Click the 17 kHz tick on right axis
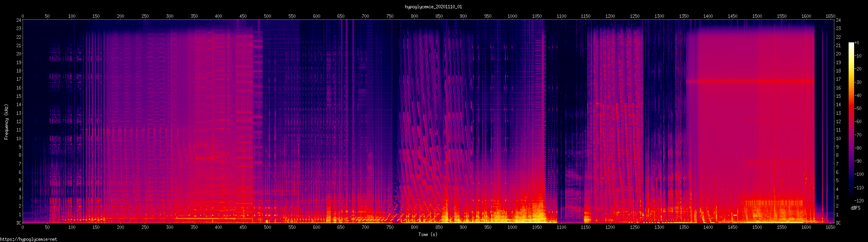 pos(838,79)
